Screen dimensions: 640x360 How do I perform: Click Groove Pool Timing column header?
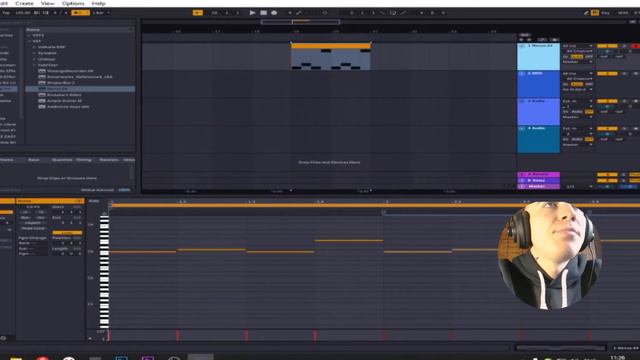tap(84, 160)
